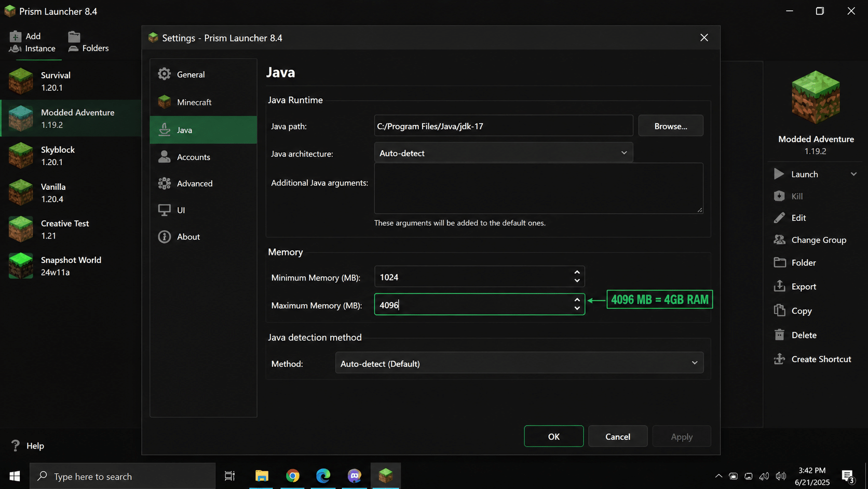Click the Folders toolbar icon
This screenshot has width=868, height=489.
[74, 42]
